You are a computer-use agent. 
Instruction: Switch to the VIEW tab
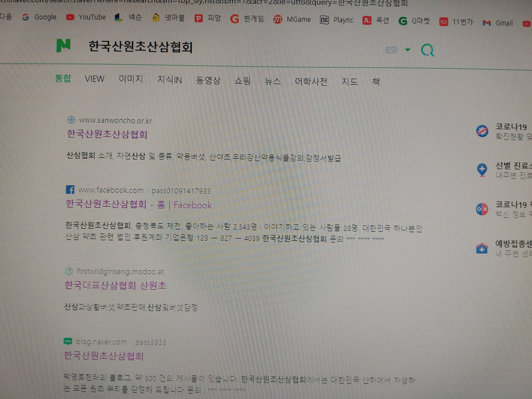pyautogui.click(x=95, y=79)
